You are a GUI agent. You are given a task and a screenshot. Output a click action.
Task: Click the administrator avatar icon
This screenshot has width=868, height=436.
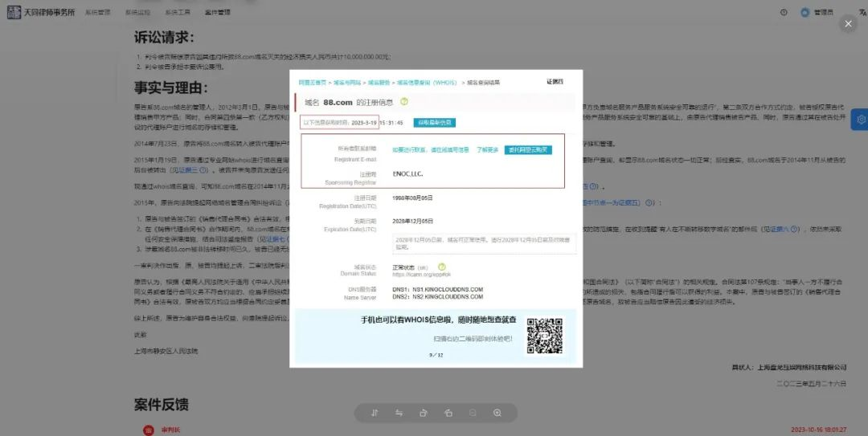point(805,12)
